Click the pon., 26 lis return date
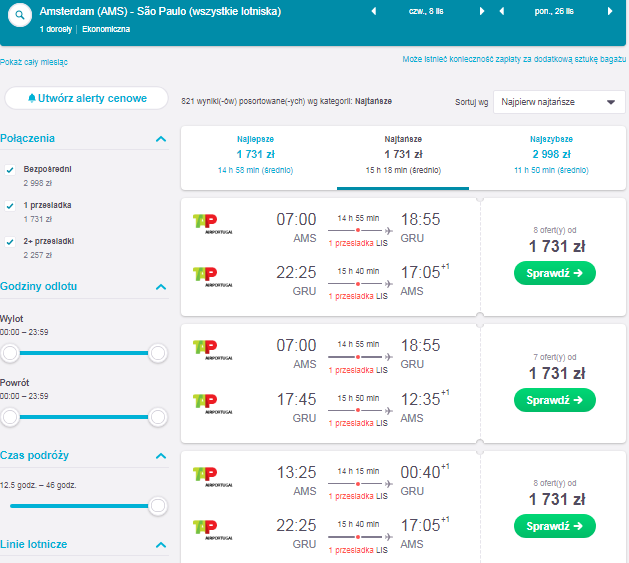Screen dimensions: 629x563 (x=554, y=11)
